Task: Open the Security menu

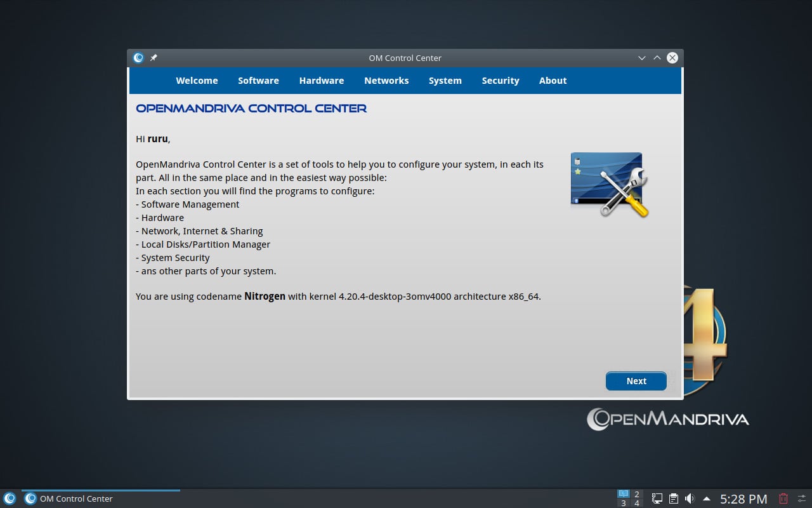Action: click(x=501, y=81)
